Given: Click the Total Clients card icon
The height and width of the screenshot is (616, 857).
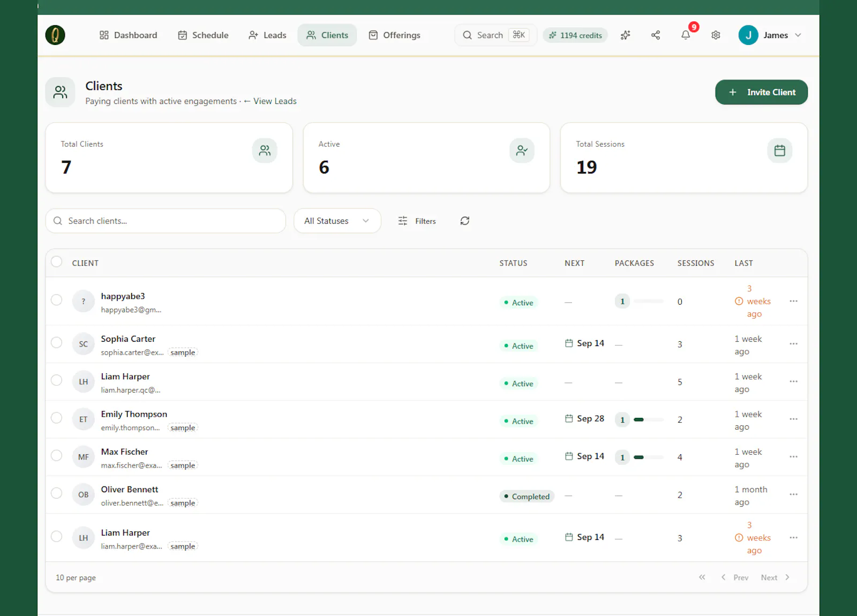Looking at the screenshot, I should coord(265,151).
